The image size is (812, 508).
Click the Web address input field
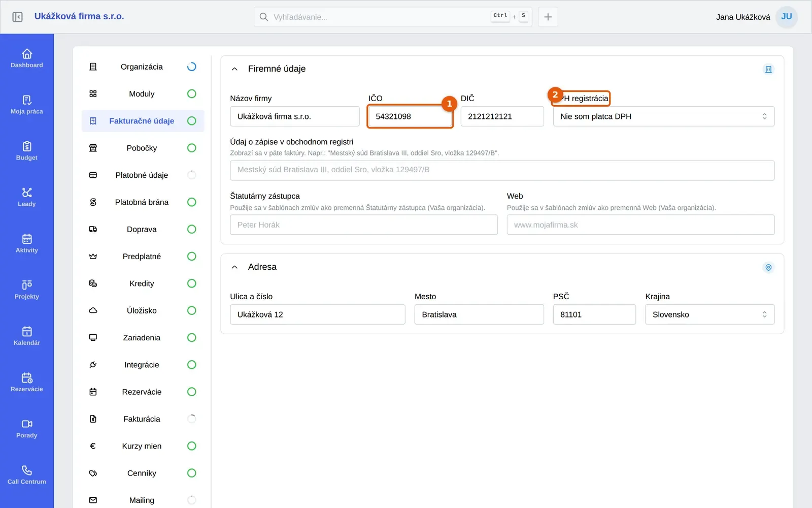pyautogui.click(x=640, y=225)
